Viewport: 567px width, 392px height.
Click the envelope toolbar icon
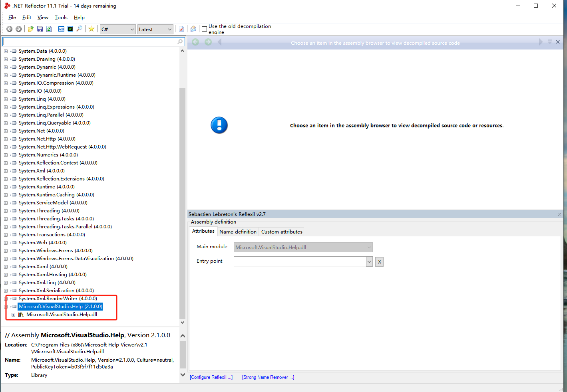pyautogui.click(x=193, y=29)
